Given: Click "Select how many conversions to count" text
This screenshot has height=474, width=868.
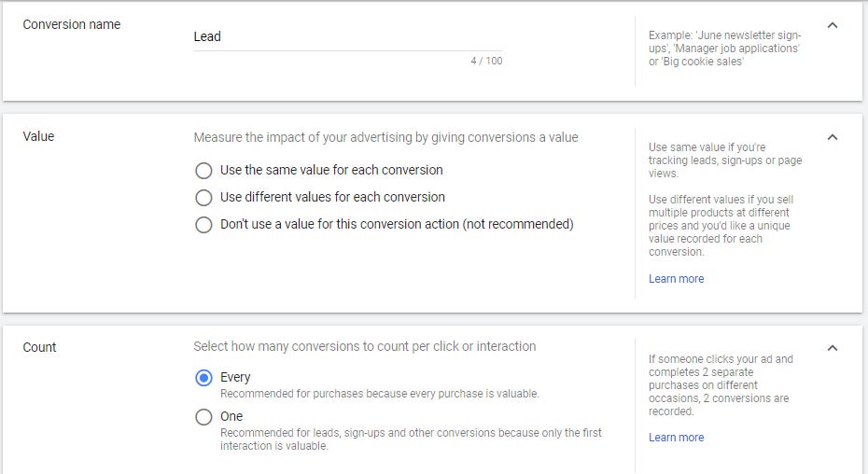Looking at the screenshot, I should tap(364, 346).
